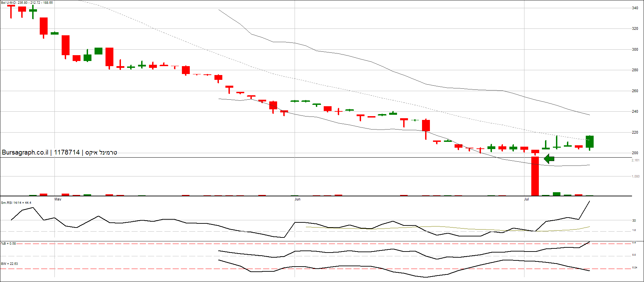This screenshot has width=644, height=282.
Task: Choose the 240 price axis label
Action: pyautogui.click(x=635, y=111)
